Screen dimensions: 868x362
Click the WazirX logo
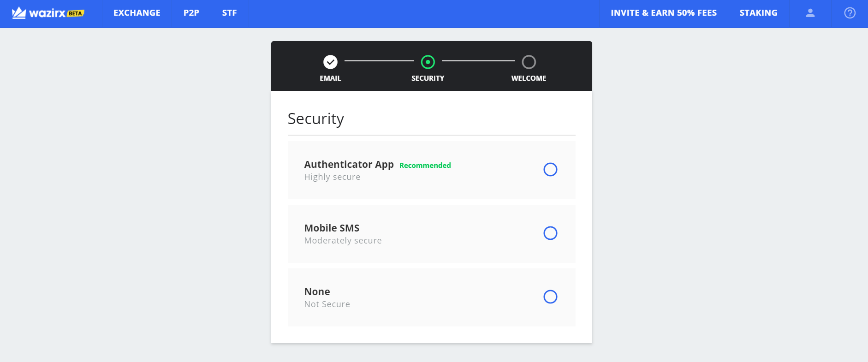point(48,13)
